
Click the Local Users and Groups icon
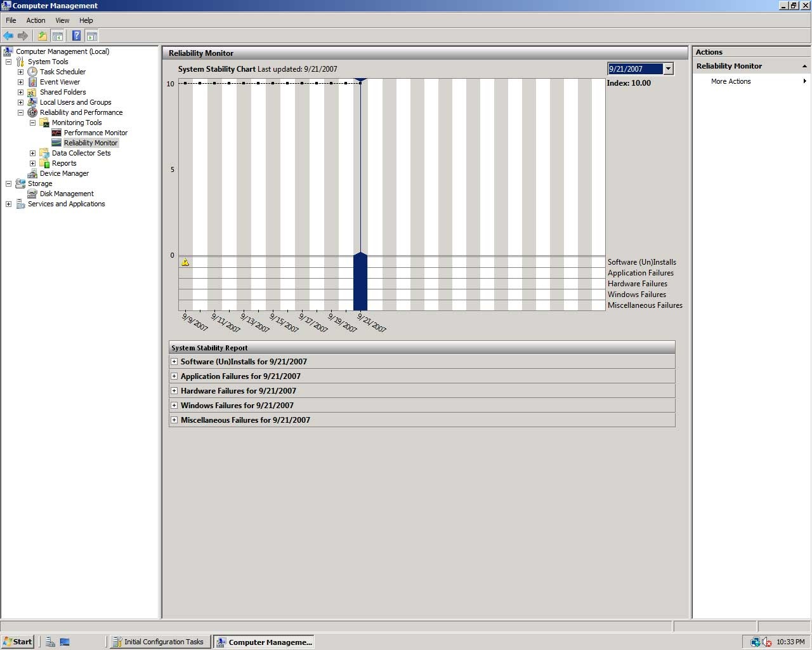[x=32, y=102]
